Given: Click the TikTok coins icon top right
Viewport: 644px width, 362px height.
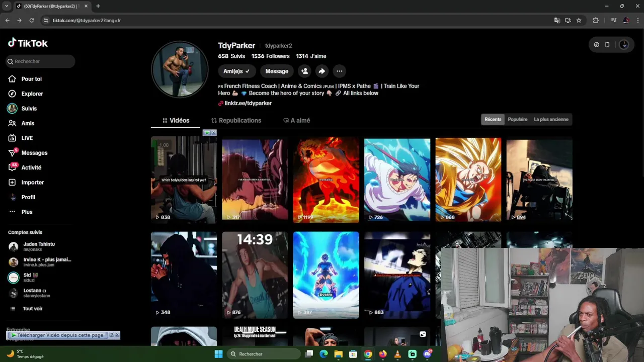Looking at the screenshot, I should click(x=597, y=45).
